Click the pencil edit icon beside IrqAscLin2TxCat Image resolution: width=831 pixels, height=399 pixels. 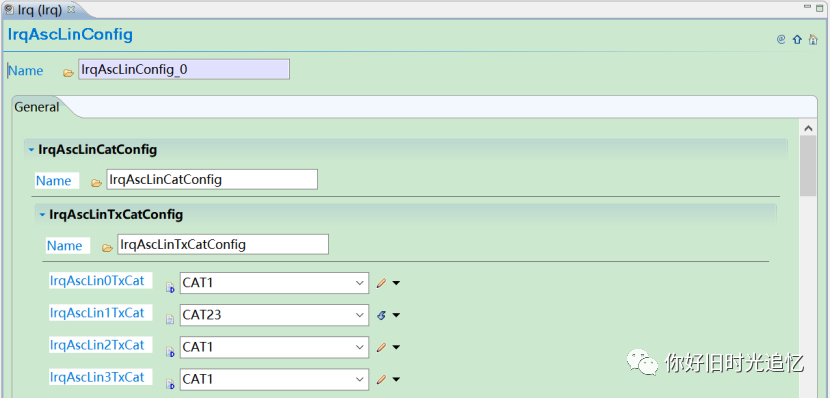click(x=381, y=348)
